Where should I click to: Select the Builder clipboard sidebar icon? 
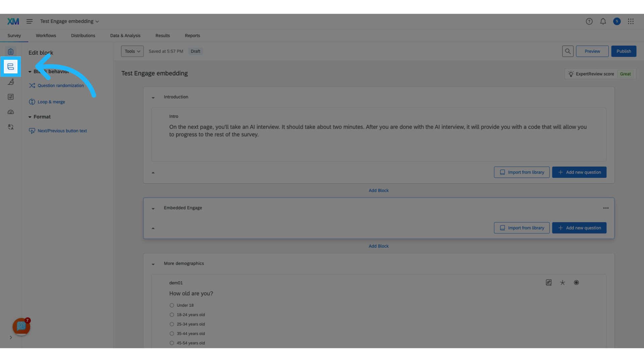[11, 52]
